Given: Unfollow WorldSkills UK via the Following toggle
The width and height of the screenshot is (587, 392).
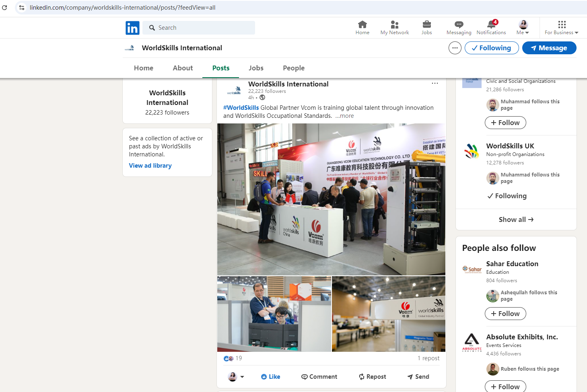Looking at the screenshot, I should [507, 196].
